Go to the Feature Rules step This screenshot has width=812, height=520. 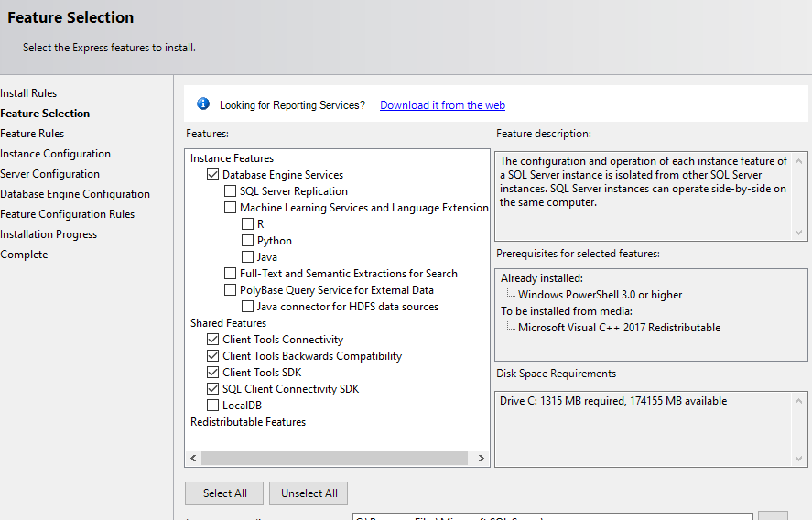pos(32,134)
